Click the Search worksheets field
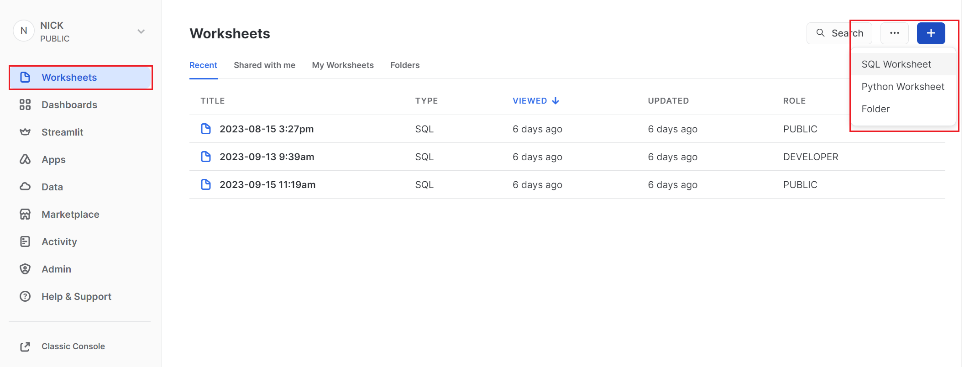Screen dimensions: 980x367 (839, 33)
